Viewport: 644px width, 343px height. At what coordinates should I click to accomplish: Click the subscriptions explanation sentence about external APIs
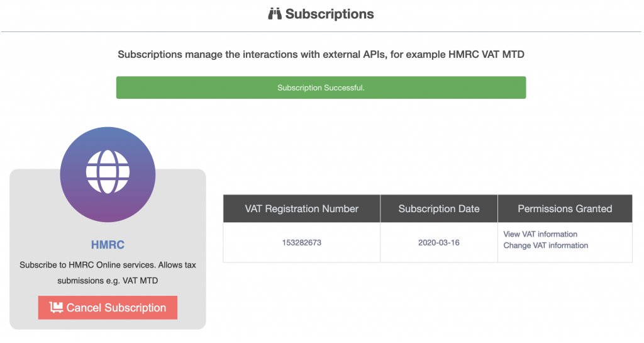coord(321,55)
